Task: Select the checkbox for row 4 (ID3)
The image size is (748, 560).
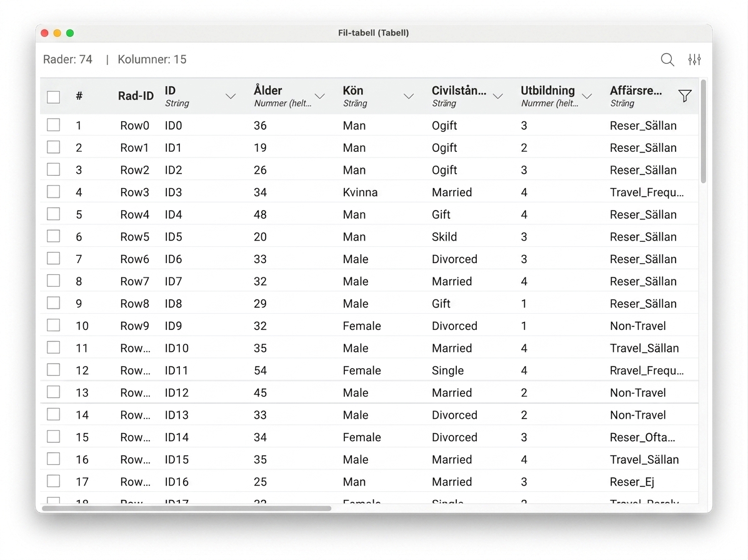Action: point(54,192)
